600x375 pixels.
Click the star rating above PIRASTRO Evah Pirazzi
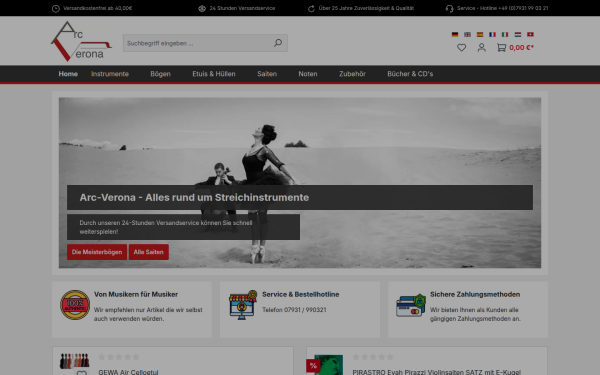coord(373,357)
